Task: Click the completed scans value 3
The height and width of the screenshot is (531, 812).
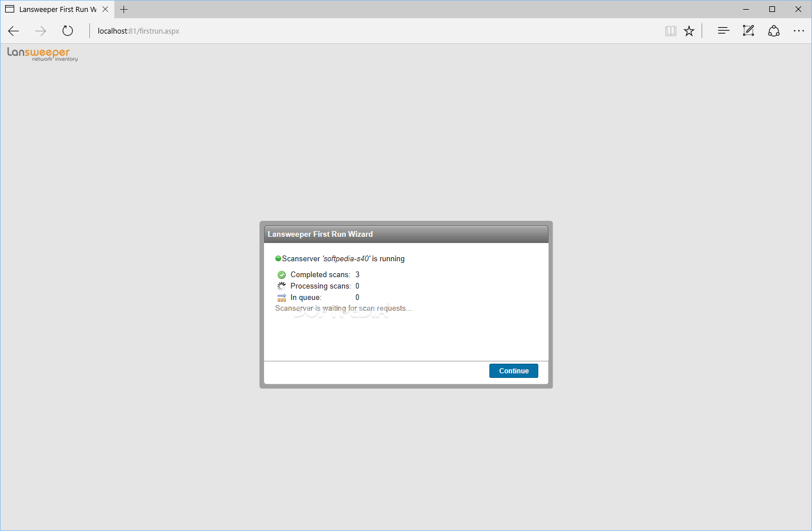Action: [x=357, y=275]
